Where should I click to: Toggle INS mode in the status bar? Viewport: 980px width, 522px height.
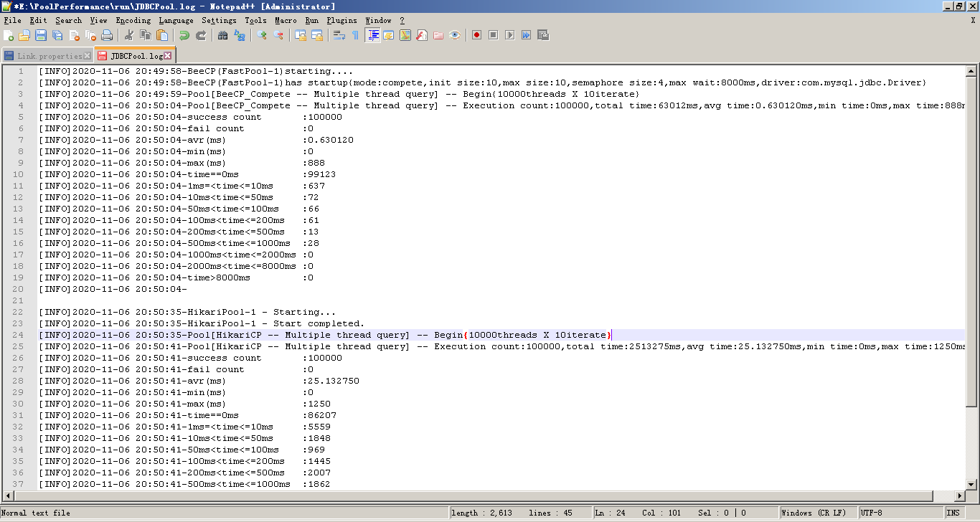pyautogui.click(x=953, y=513)
